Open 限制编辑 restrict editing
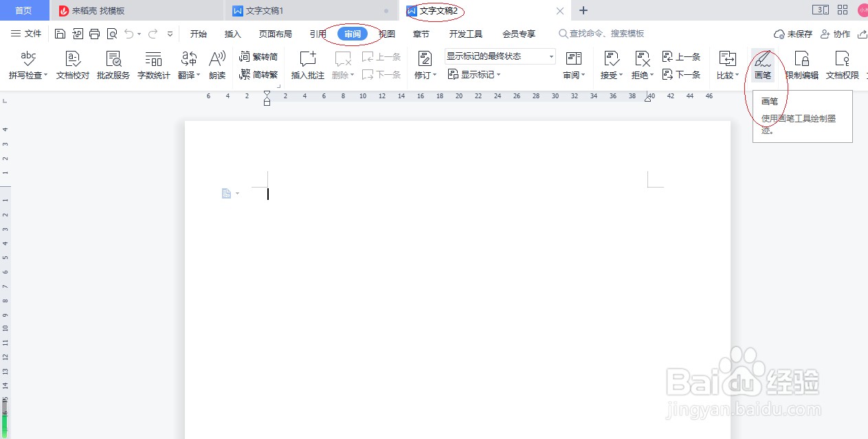Viewport: 868px width, 439px height. click(x=801, y=65)
